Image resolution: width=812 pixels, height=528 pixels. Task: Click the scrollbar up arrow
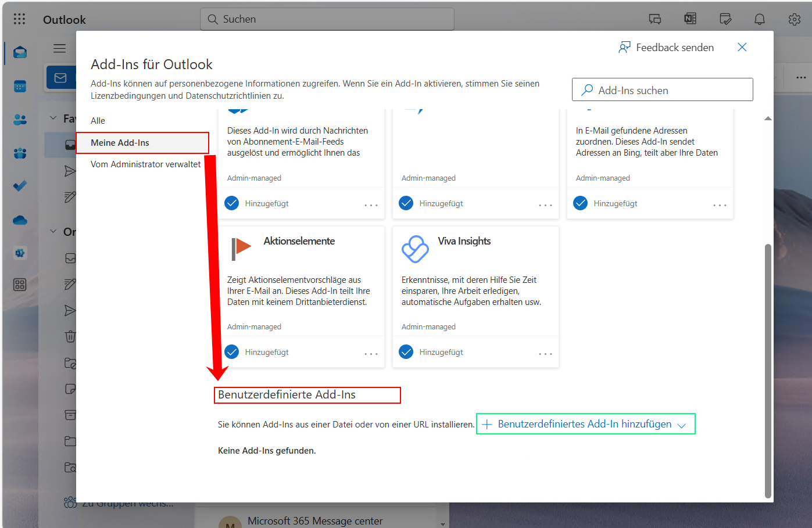tap(768, 118)
